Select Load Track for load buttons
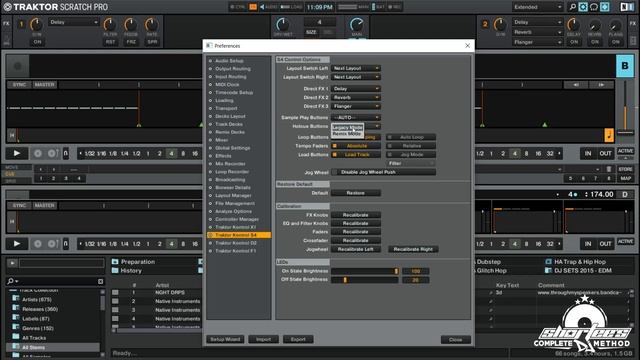 point(356,155)
